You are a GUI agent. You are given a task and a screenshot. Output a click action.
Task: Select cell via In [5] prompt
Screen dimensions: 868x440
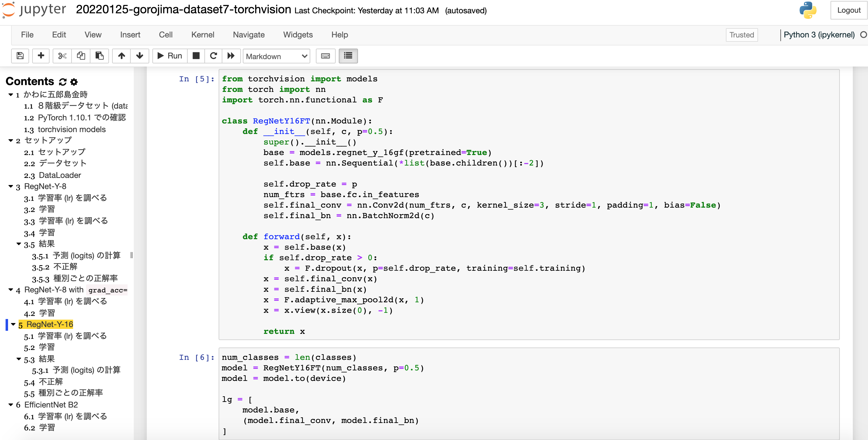[196, 79]
